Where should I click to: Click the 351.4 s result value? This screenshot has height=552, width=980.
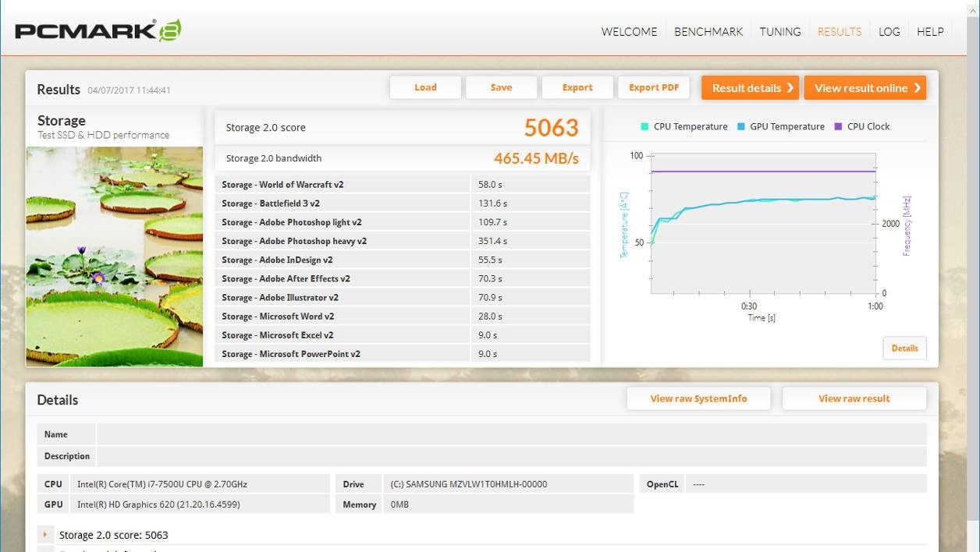click(493, 241)
